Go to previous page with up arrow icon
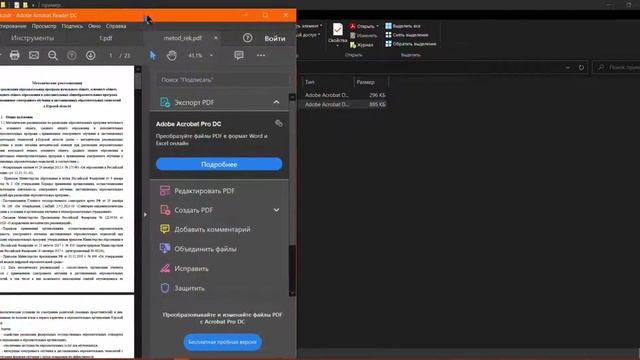The height and width of the screenshot is (360, 640). click(71, 55)
